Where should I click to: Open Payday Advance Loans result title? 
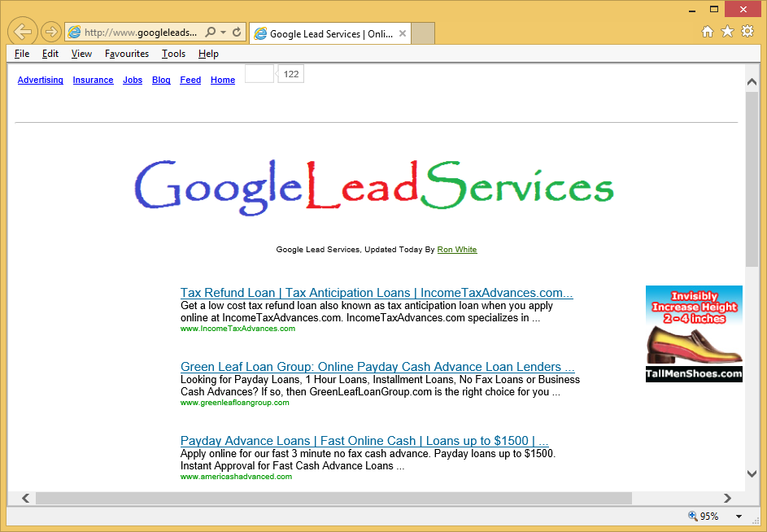coord(364,440)
